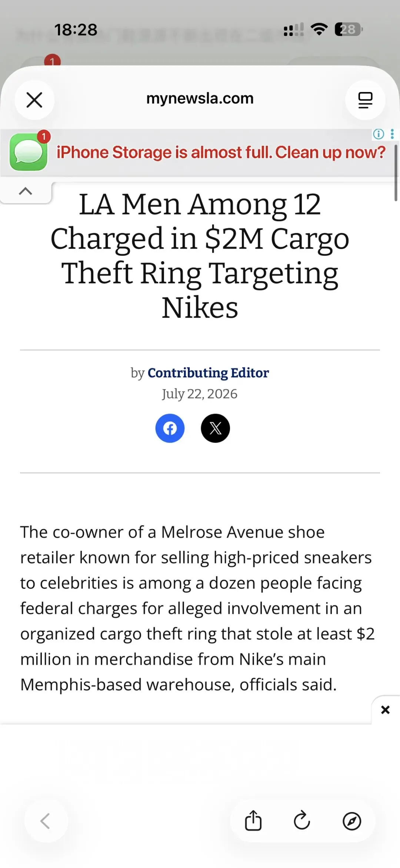
Task: Open the reader view icon beside the URL
Action: click(365, 100)
